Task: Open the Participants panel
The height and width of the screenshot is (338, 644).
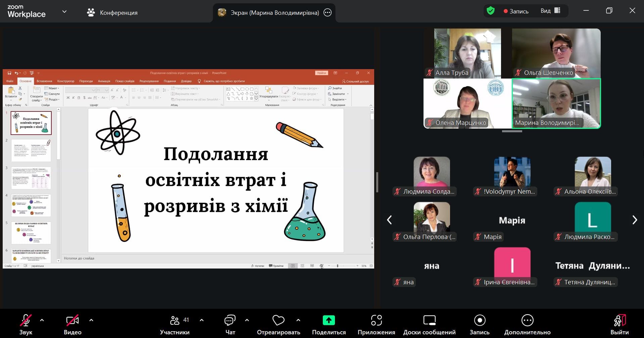Action: (x=175, y=325)
